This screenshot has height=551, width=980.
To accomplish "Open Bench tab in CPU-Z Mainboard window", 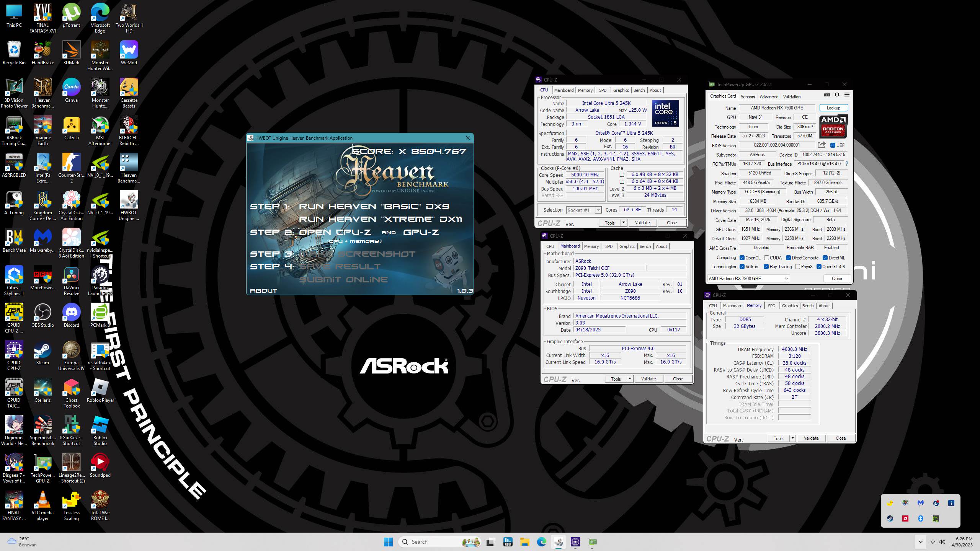I will [645, 246].
